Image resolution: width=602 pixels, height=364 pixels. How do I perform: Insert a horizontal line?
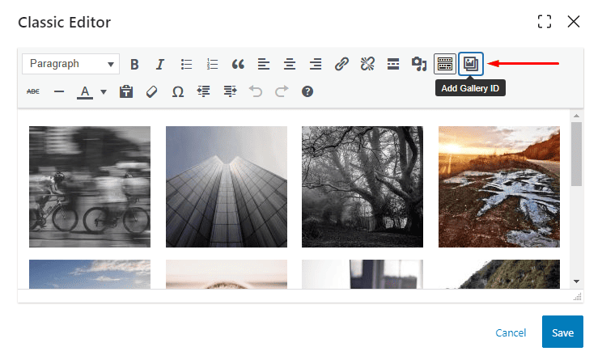(x=59, y=91)
